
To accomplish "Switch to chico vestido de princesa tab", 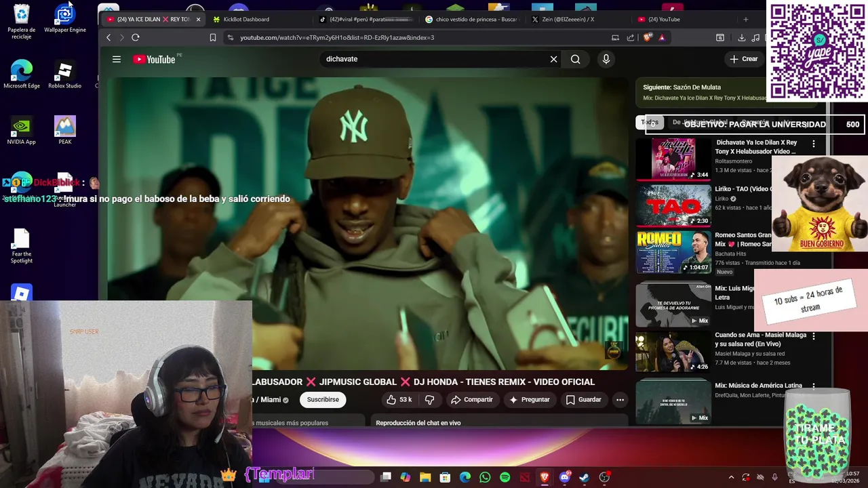I will coord(471,19).
